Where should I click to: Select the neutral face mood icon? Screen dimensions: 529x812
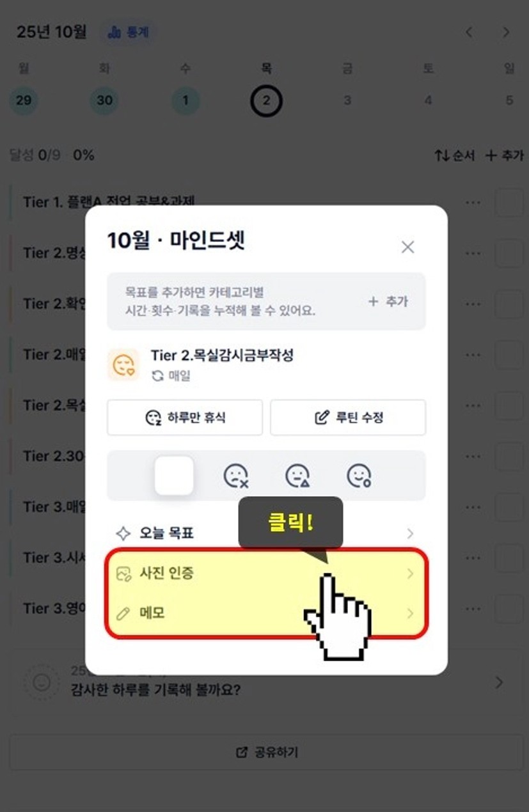(x=297, y=476)
